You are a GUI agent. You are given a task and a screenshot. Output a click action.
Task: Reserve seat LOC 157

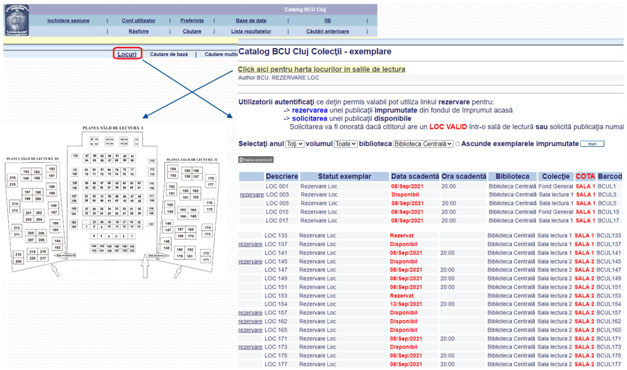coord(250,313)
